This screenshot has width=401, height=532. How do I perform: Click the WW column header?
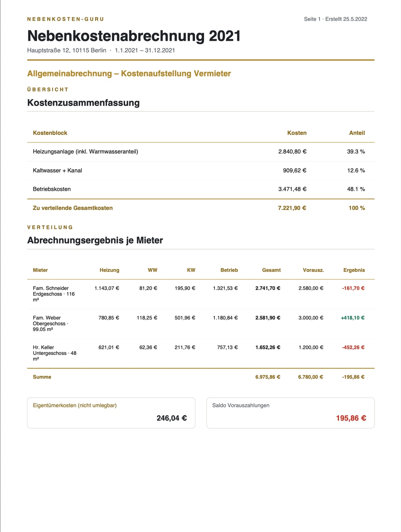(x=152, y=270)
